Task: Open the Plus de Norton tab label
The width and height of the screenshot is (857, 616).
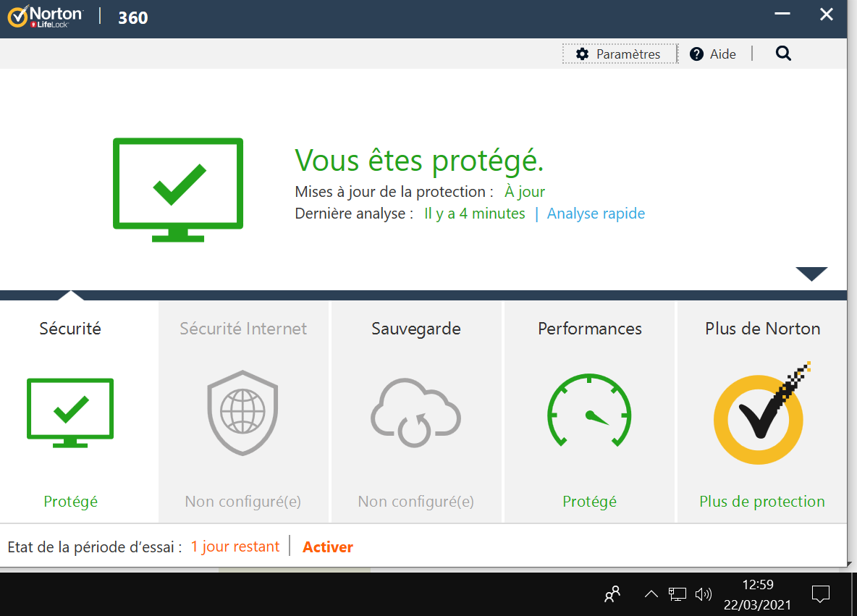Action: click(762, 329)
